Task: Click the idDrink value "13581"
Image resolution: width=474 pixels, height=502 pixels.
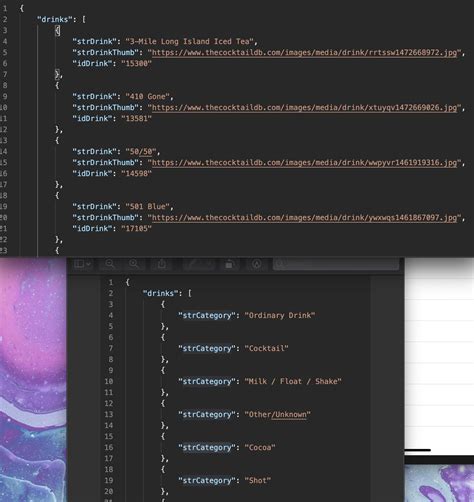Action: coord(136,118)
